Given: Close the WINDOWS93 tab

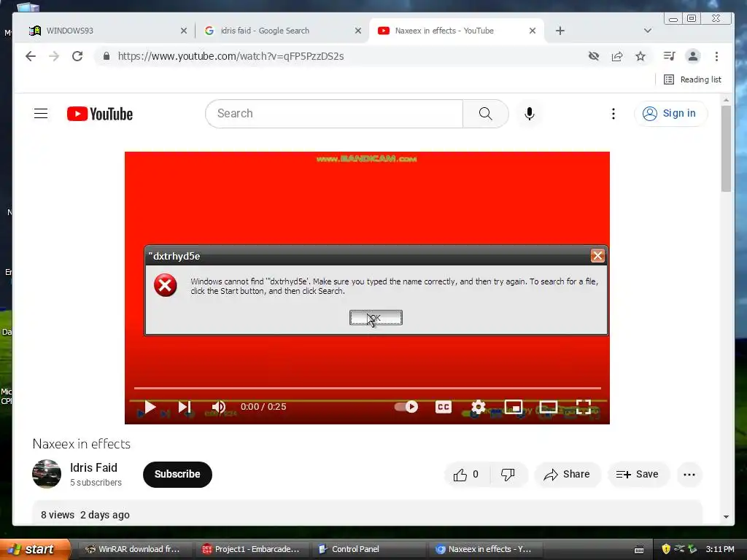Looking at the screenshot, I should tap(183, 31).
